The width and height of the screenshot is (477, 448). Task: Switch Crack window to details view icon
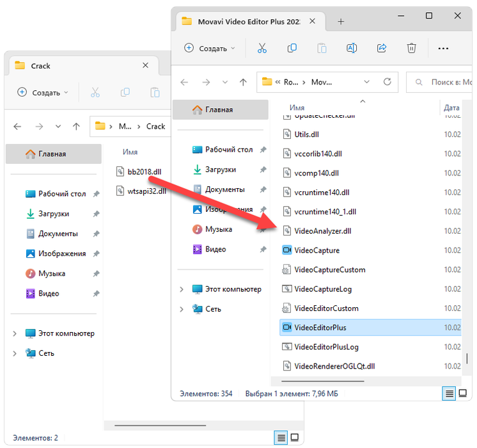coord(281,438)
